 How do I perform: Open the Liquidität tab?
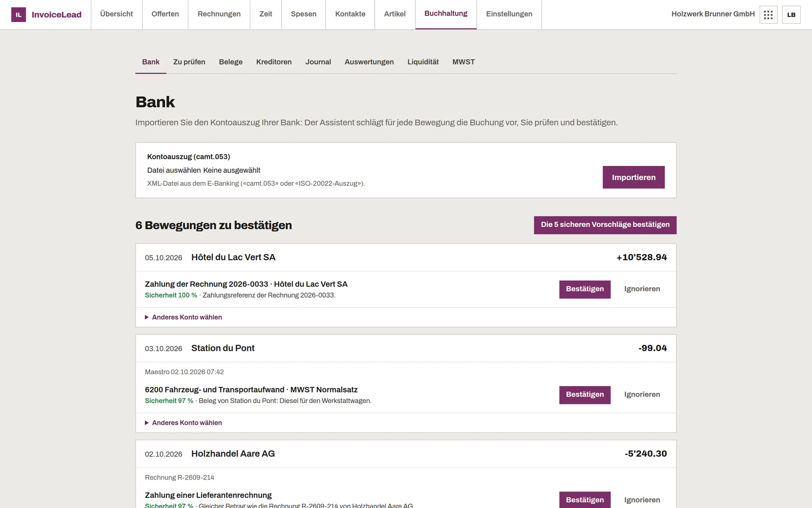point(423,62)
